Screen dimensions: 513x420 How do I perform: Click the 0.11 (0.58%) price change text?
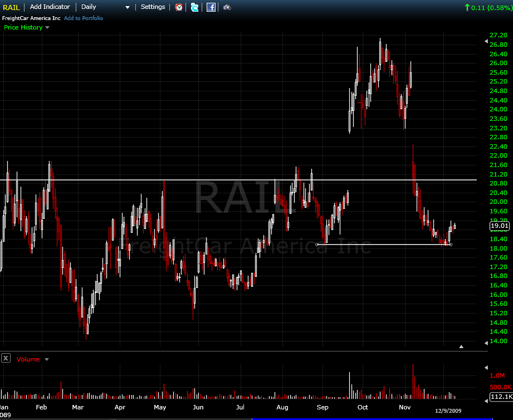[x=492, y=8]
